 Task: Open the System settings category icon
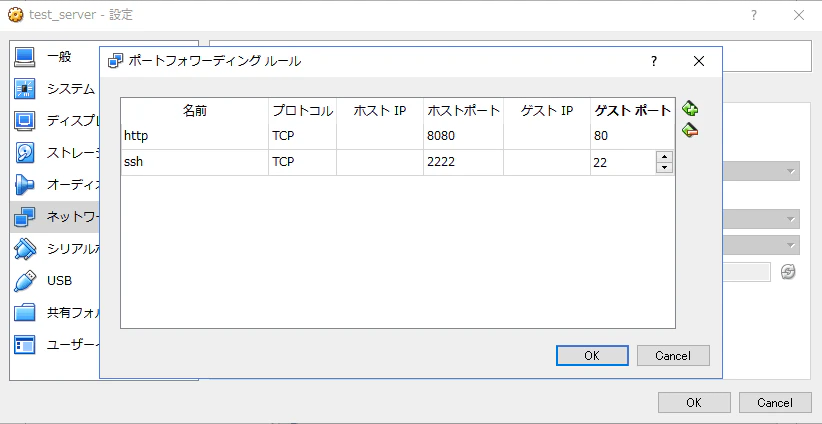click(x=24, y=89)
